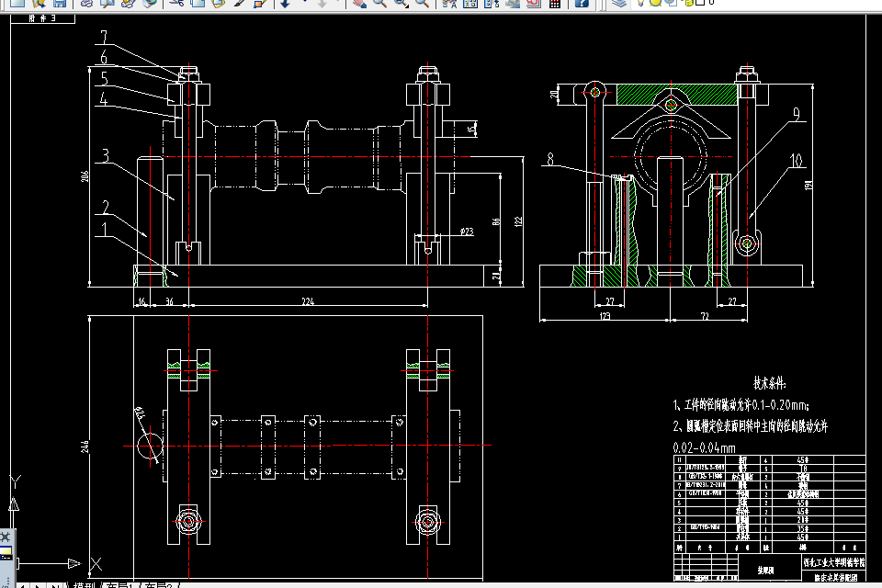Select the 224 horizontal dimension text
The height and width of the screenshot is (588, 882).
(x=308, y=301)
